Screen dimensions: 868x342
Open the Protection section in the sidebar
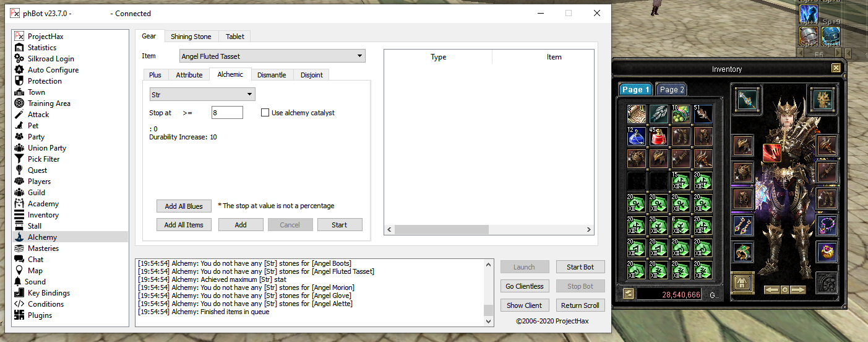point(45,81)
